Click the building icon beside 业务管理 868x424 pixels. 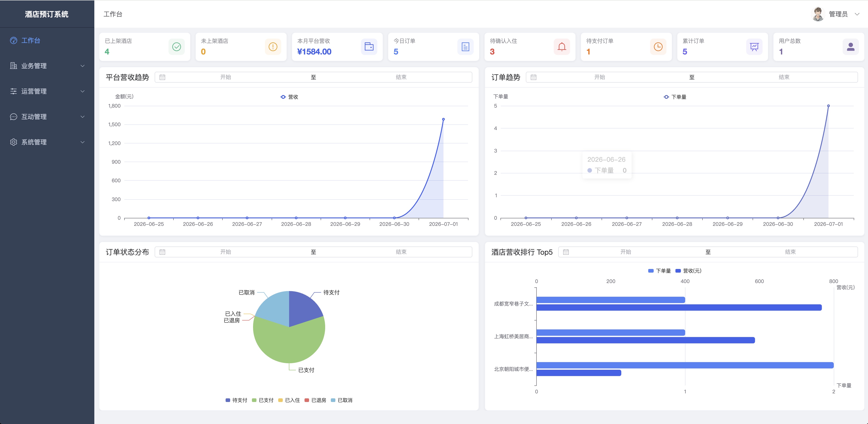pos(13,66)
